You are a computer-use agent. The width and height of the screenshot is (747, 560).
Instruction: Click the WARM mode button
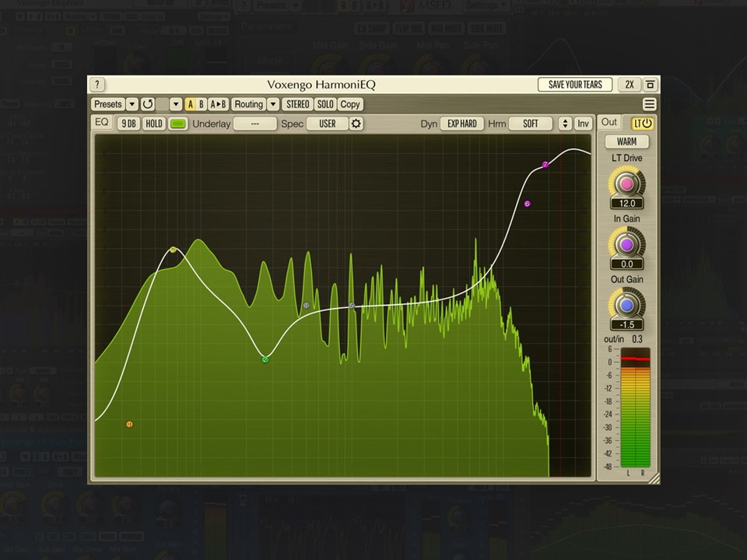626,142
